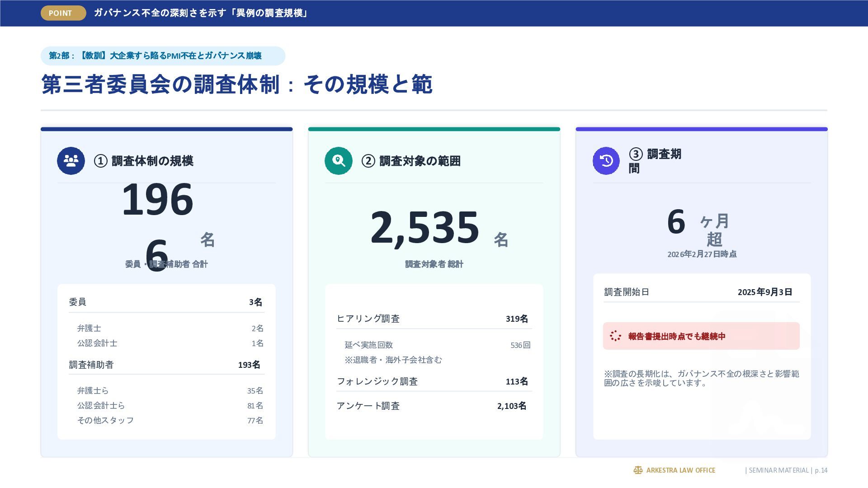The height and width of the screenshot is (488, 868).
Task: Click the heading ① 調査体制の規模
Action: 144,161
